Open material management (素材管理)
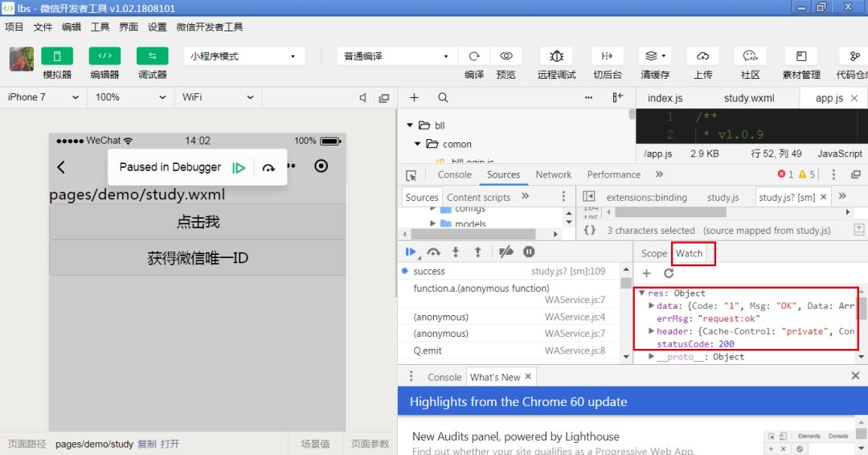868x455 pixels. 801,56
